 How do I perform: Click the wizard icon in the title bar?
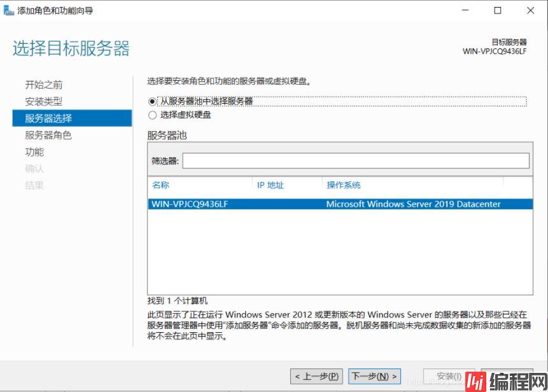[x=9, y=11]
